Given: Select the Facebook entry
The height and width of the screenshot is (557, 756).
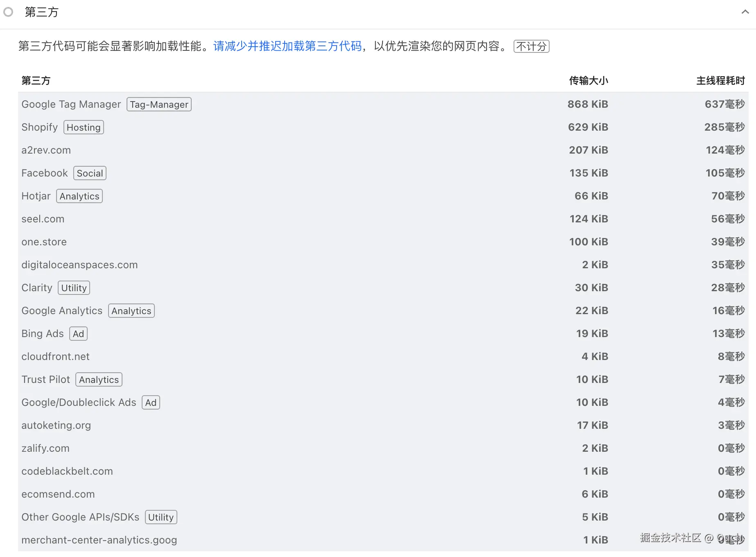Looking at the screenshot, I should tap(45, 173).
